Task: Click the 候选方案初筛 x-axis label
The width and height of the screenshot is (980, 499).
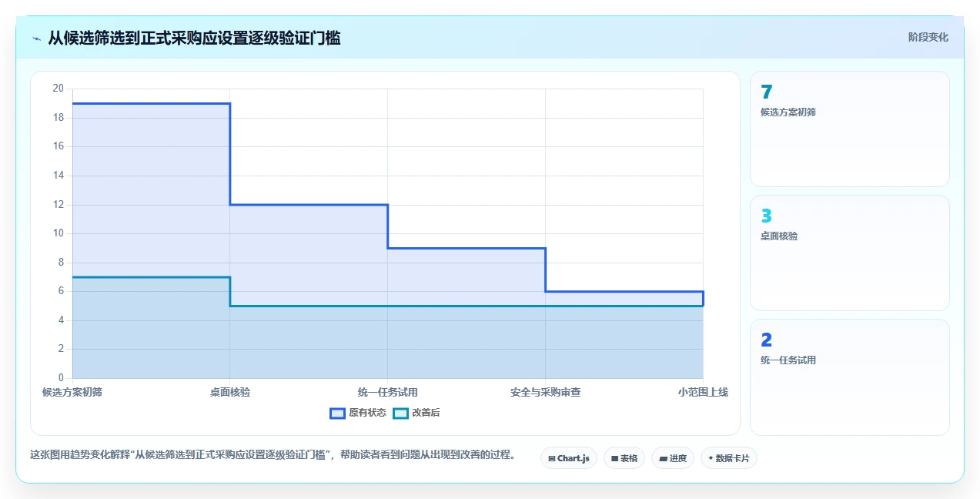Action: click(72, 392)
